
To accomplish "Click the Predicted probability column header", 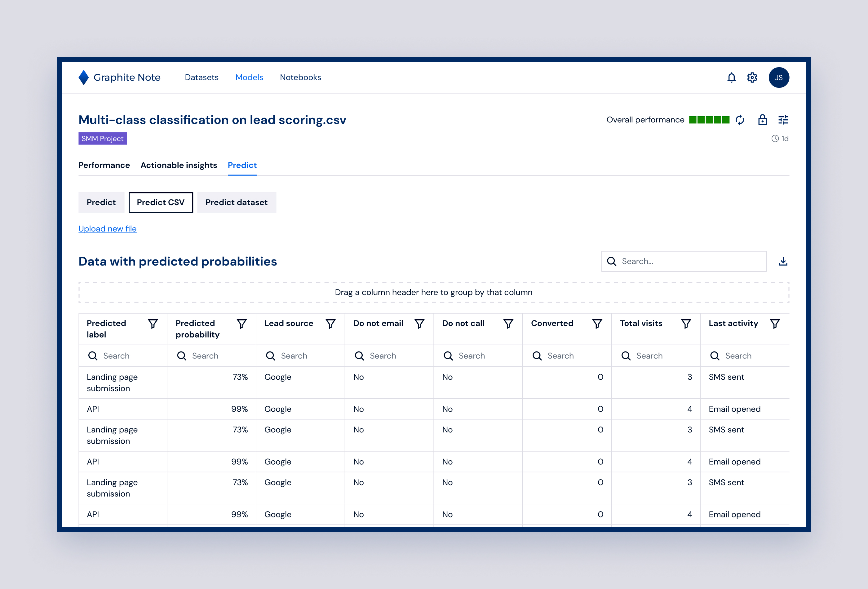I will tap(197, 329).
